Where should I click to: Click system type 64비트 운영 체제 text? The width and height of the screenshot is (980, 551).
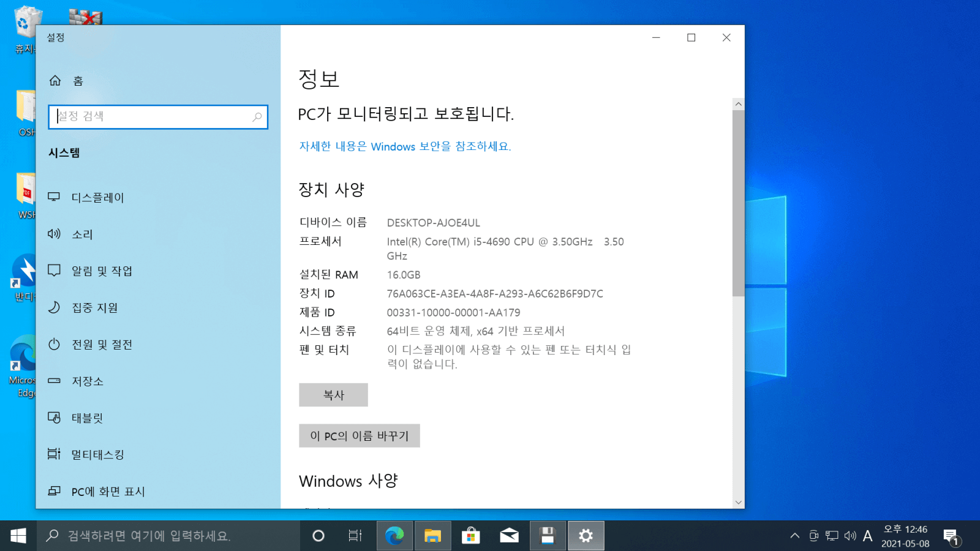click(x=475, y=331)
